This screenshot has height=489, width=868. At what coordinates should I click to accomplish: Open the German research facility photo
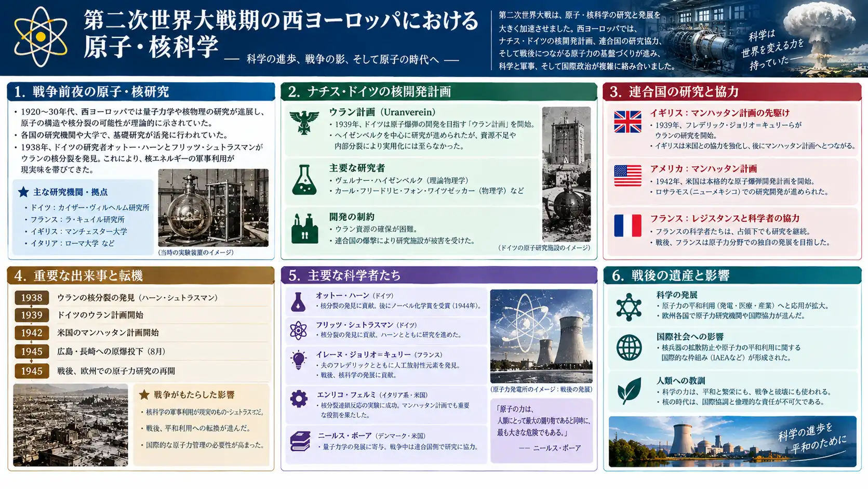pos(566,174)
